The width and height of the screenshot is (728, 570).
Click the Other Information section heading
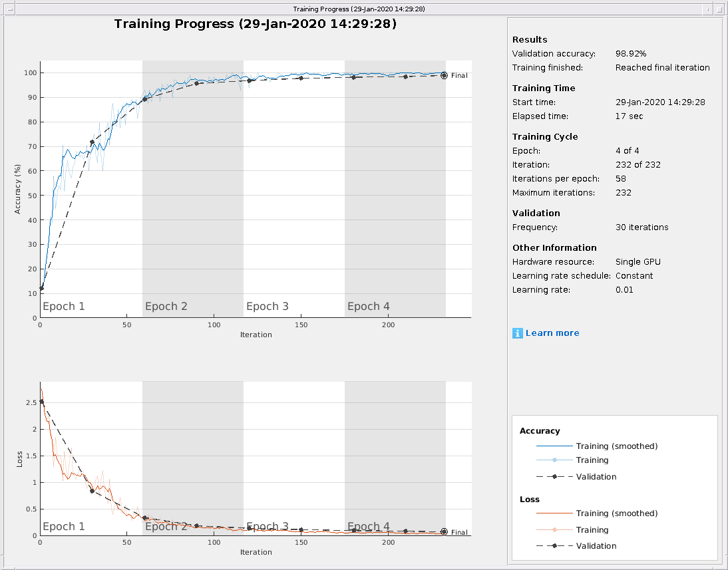coord(554,248)
